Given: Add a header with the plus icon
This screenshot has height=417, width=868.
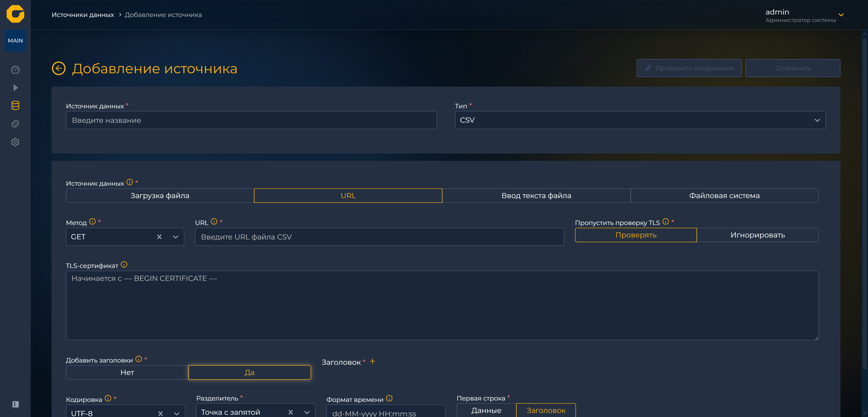Looking at the screenshot, I should [372, 361].
